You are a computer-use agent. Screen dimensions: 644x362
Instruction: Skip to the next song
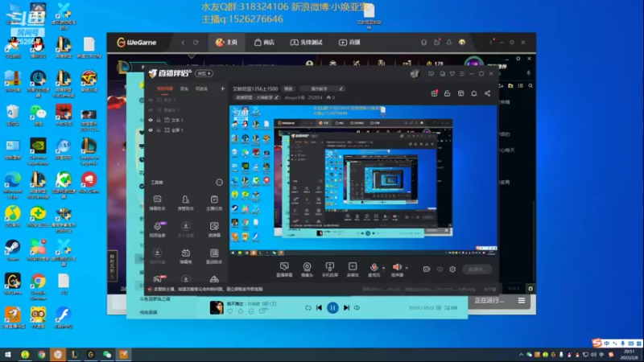[x=346, y=307]
